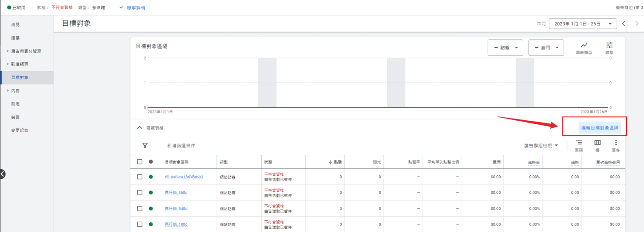Click status dot of 再行銷_180d row
Viewport: 644px width, 232px height.
pos(151,224)
